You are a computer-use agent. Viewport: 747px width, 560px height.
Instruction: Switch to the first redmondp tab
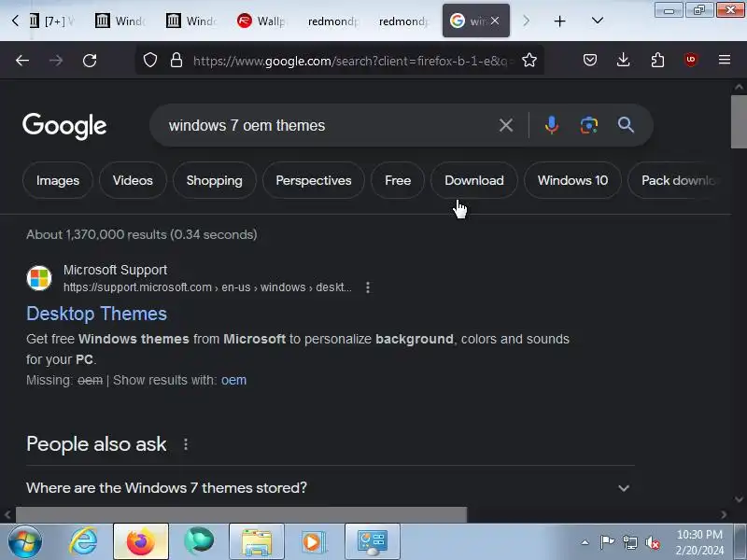332,21
